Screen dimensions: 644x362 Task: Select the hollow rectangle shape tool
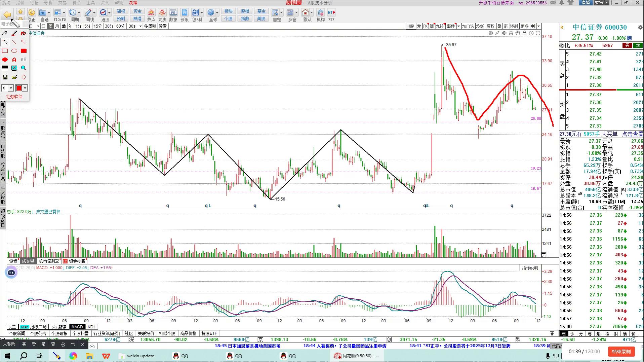pos(5,51)
